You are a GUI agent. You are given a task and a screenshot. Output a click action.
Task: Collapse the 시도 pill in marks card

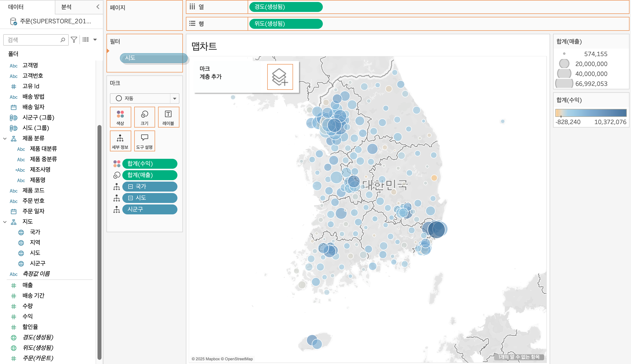pyautogui.click(x=131, y=198)
